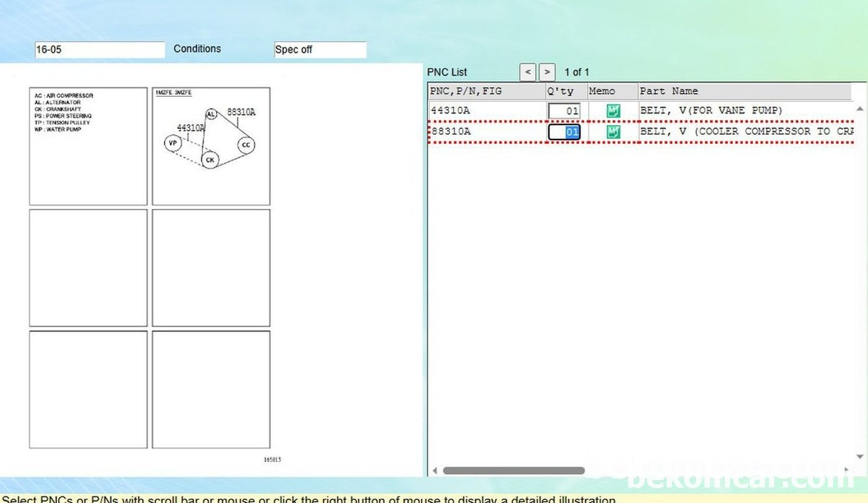Open the abbreviation legend thumbnail
The image size is (868, 503).
tap(88, 146)
